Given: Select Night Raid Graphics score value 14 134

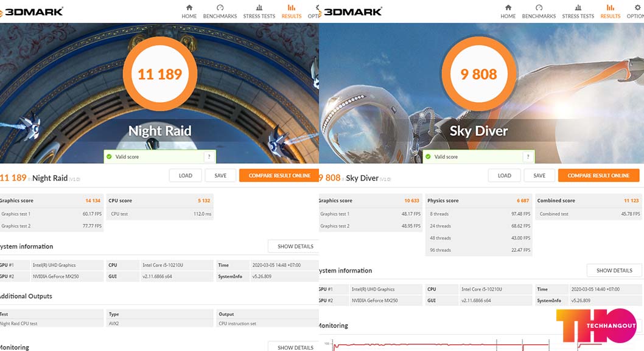Looking at the screenshot, I should click(x=93, y=201).
